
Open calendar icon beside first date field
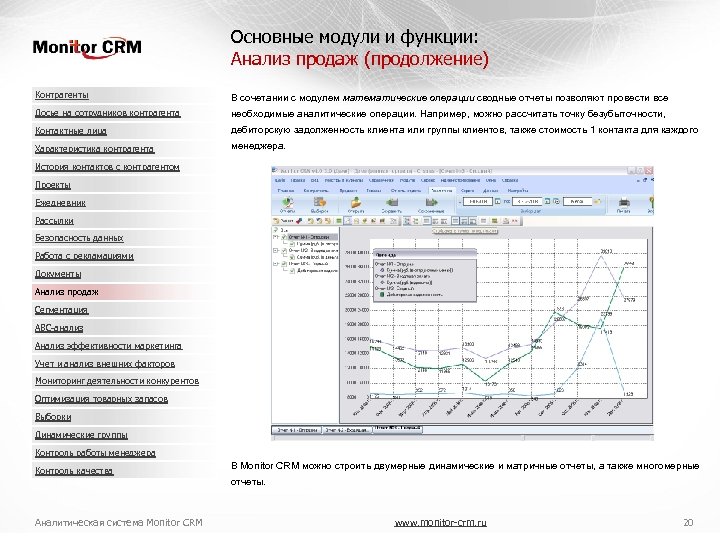pyautogui.click(x=497, y=201)
